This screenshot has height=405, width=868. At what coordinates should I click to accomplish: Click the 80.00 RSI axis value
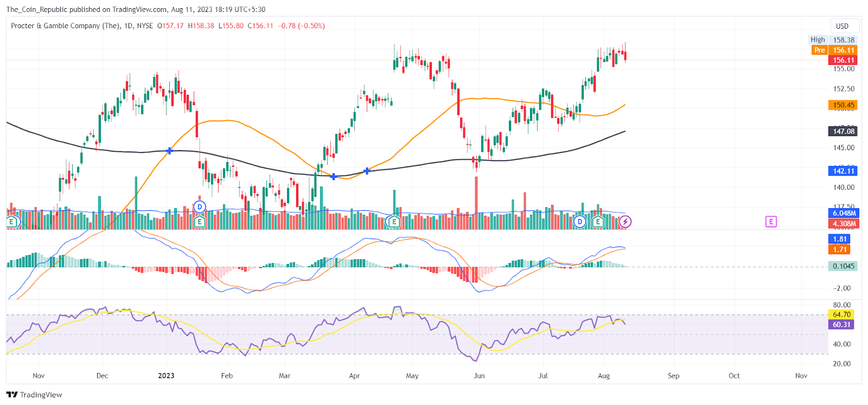click(x=842, y=305)
